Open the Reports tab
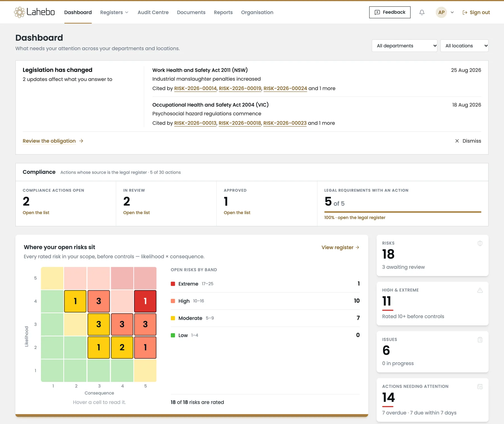Viewport: 504px width, 424px height. [223, 12]
